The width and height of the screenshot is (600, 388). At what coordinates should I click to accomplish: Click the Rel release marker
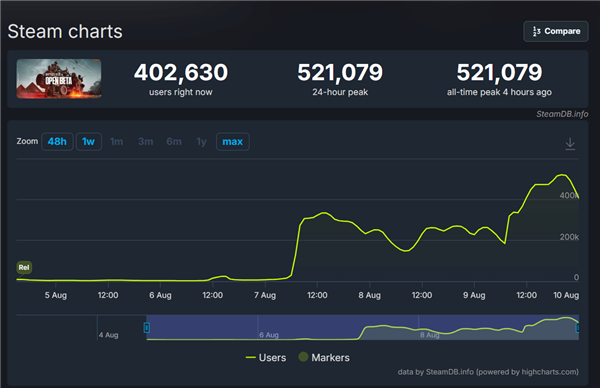click(x=24, y=267)
